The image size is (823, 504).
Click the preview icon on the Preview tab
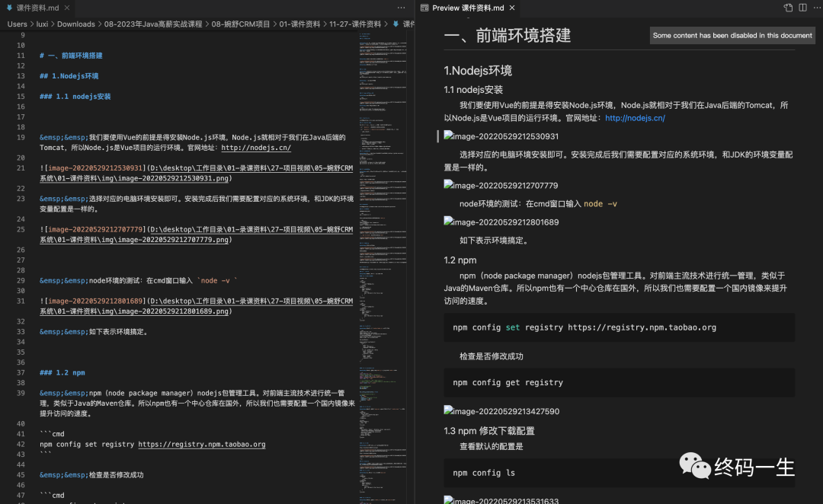pos(424,8)
